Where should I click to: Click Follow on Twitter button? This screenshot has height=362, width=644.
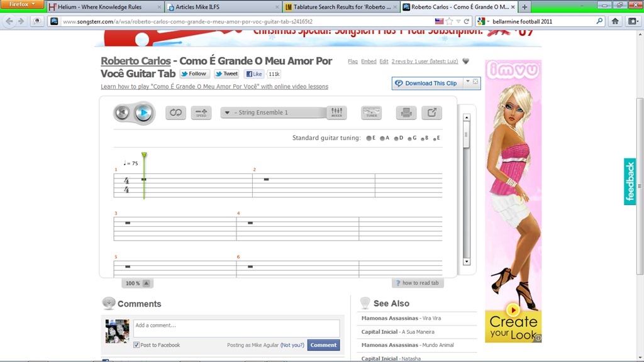194,74
